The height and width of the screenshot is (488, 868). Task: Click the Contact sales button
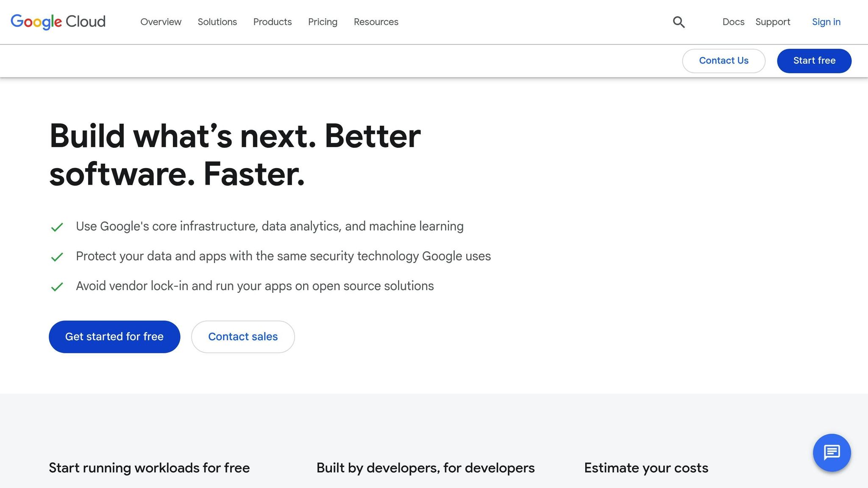pos(243,337)
